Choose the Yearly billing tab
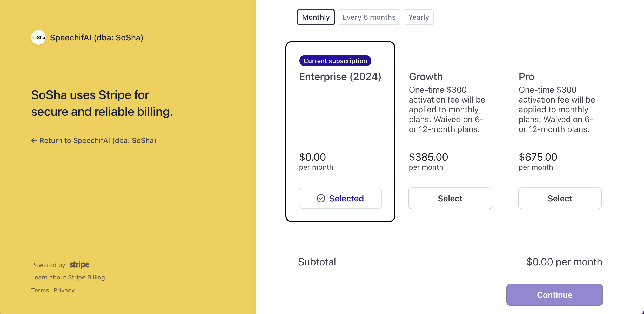This screenshot has height=314, width=644. click(419, 17)
